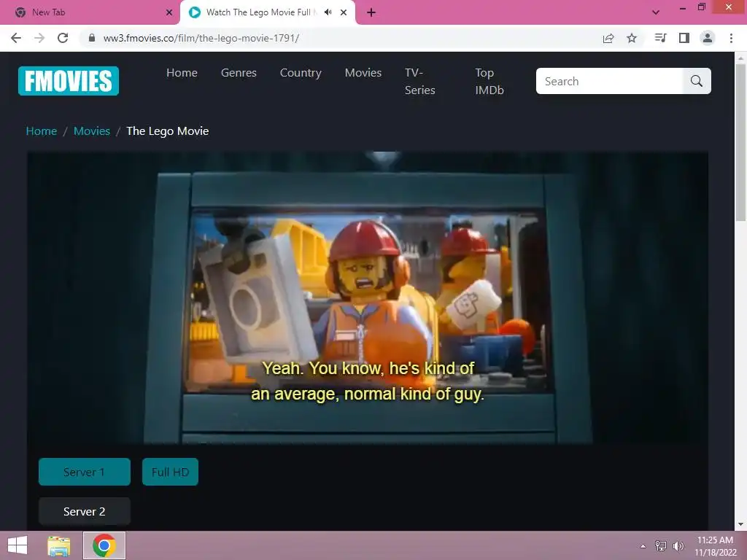Click Chrome icon in taskbar
This screenshot has width=747, height=560.
tap(104, 545)
